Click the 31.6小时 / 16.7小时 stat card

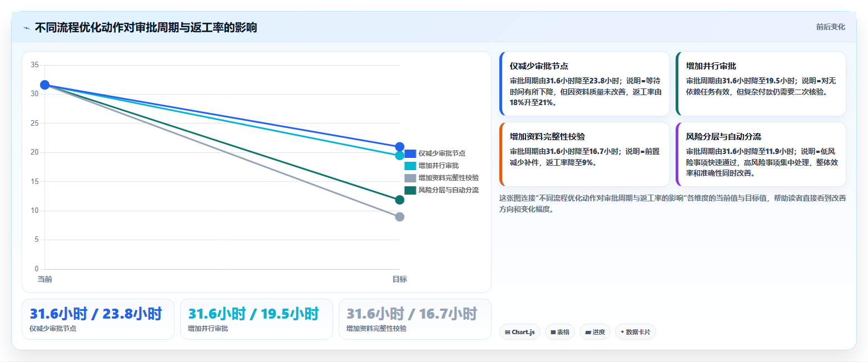(x=415, y=319)
